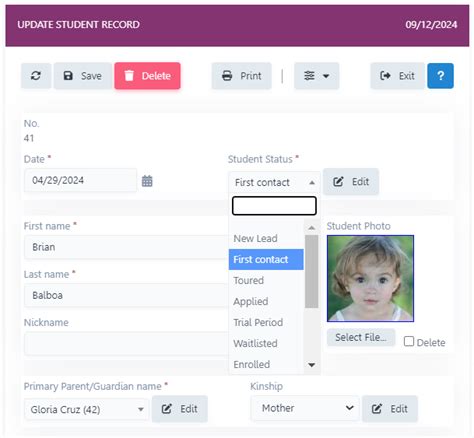
Task: Click the refresh record icon button
Action: pos(36,76)
